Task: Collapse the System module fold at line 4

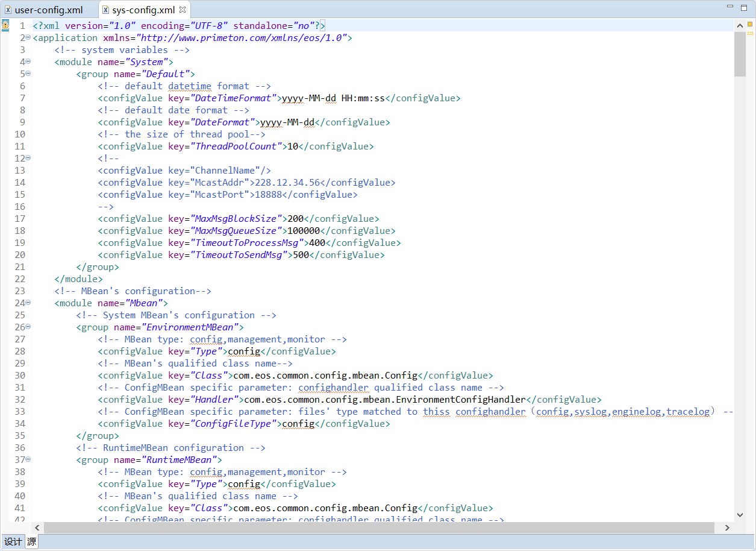Action: click(x=28, y=61)
